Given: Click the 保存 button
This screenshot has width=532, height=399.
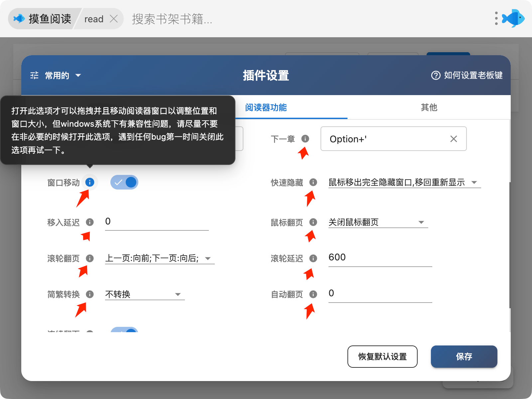Looking at the screenshot, I should tap(464, 356).
